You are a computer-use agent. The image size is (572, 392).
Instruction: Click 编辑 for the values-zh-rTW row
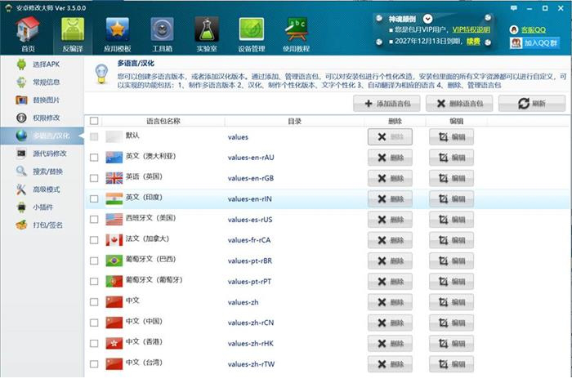tap(450, 364)
